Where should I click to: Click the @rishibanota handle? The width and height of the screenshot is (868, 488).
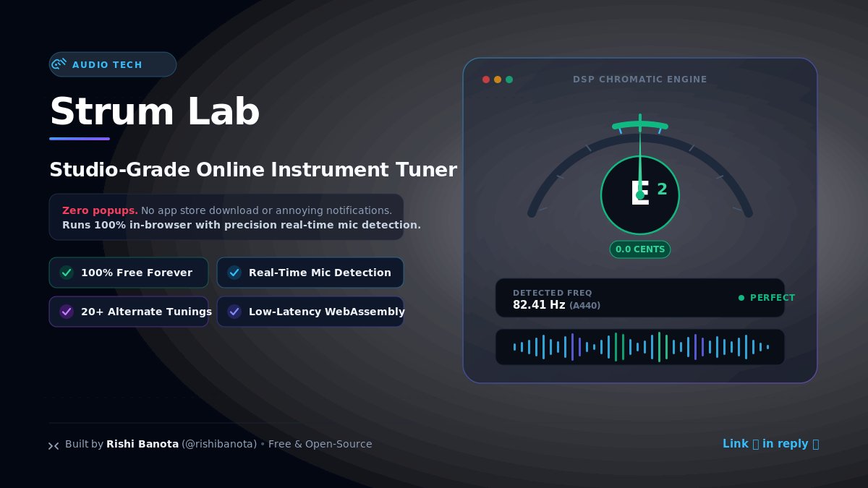click(x=219, y=444)
